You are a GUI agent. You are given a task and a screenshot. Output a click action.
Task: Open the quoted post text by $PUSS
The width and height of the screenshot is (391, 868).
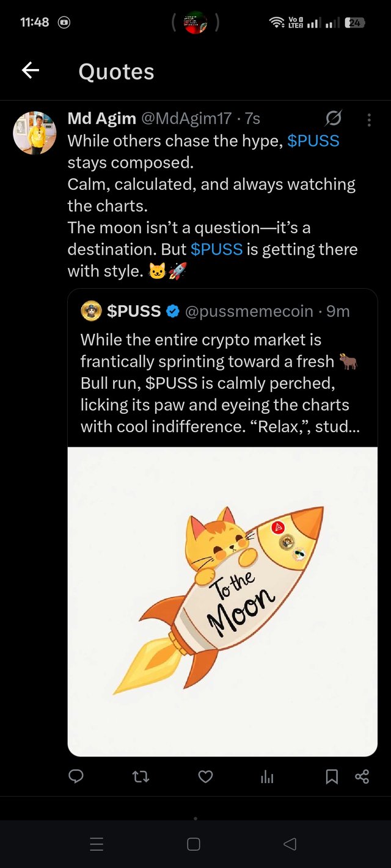[x=220, y=383]
